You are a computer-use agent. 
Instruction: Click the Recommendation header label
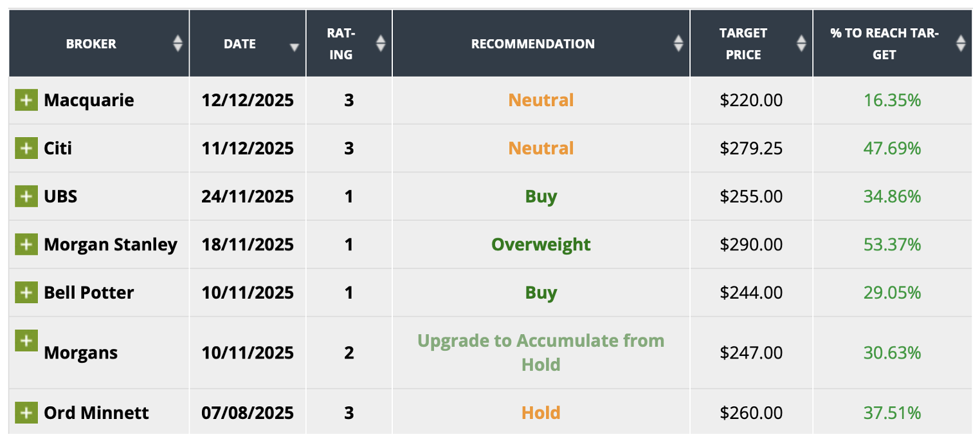(x=532, y=44)
